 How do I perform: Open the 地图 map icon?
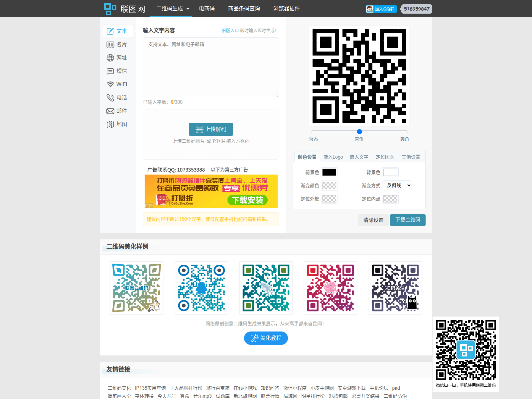pyautogui.click(x=110, y=124)
